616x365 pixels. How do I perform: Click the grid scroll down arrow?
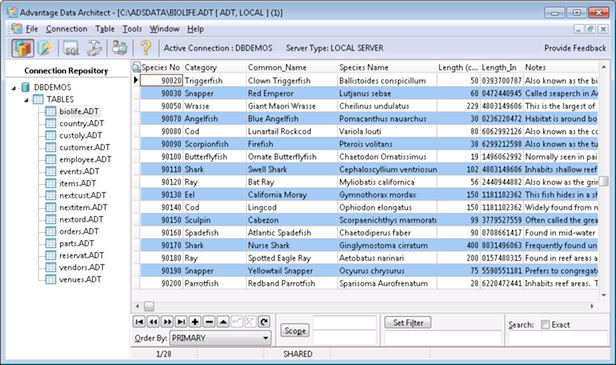pos(604,295)
